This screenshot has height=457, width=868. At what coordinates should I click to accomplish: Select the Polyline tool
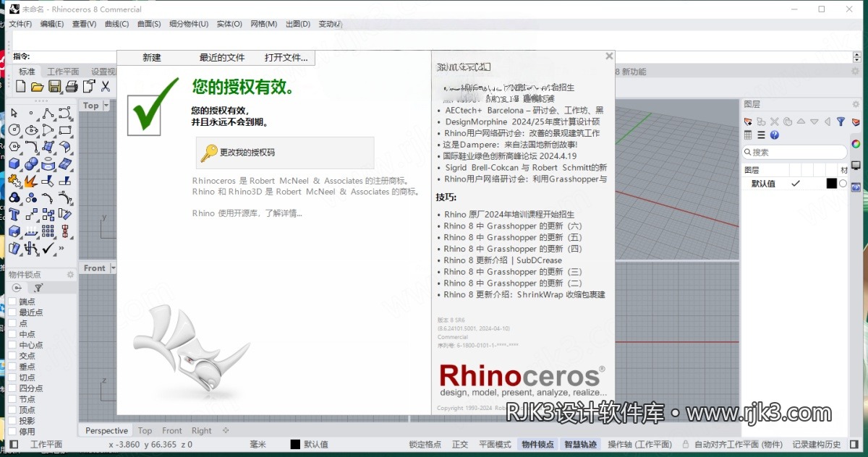pyautogui.click(x=48, y=113)
